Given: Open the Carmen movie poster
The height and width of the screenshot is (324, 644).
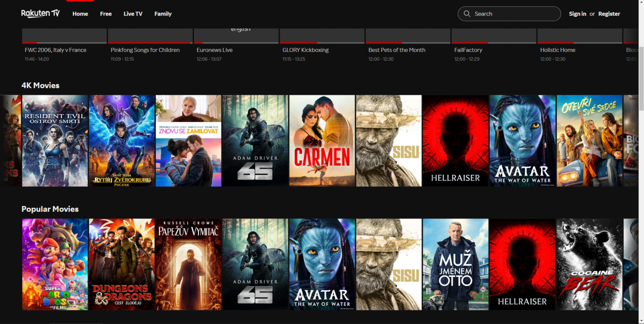Looking at the screenshot, I should click(x=322, y=141).
